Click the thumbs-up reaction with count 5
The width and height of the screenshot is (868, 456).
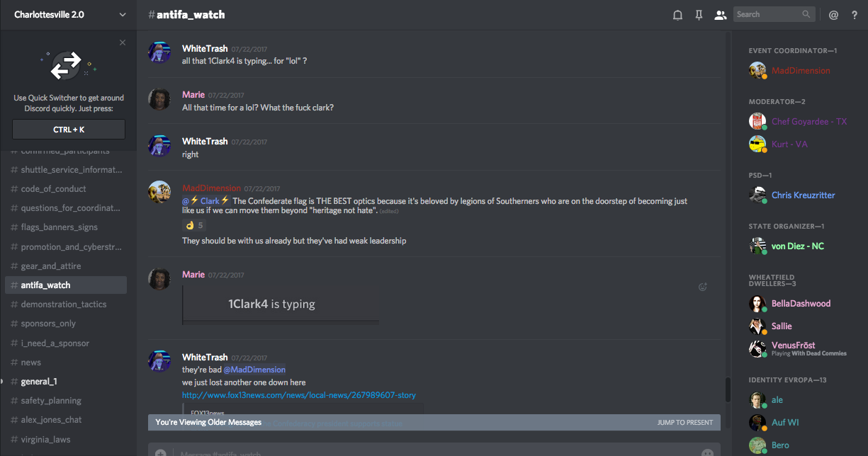194,225
